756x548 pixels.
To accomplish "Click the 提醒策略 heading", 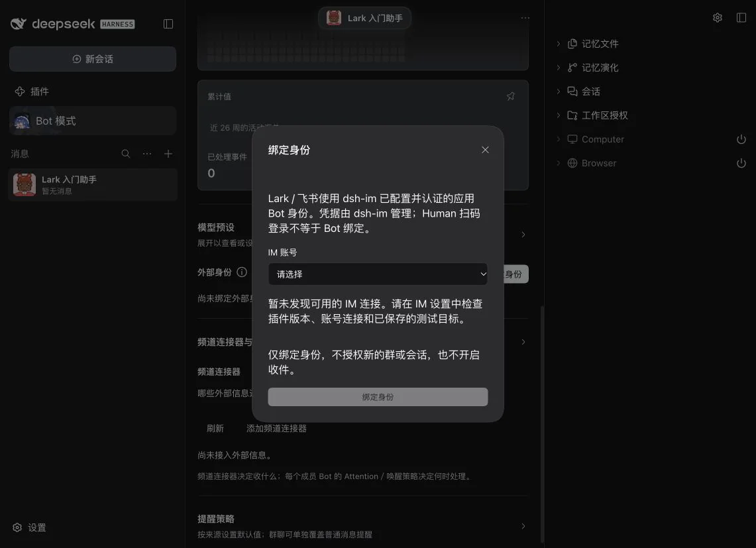I will pyautogui.click(x=216, y=519).
